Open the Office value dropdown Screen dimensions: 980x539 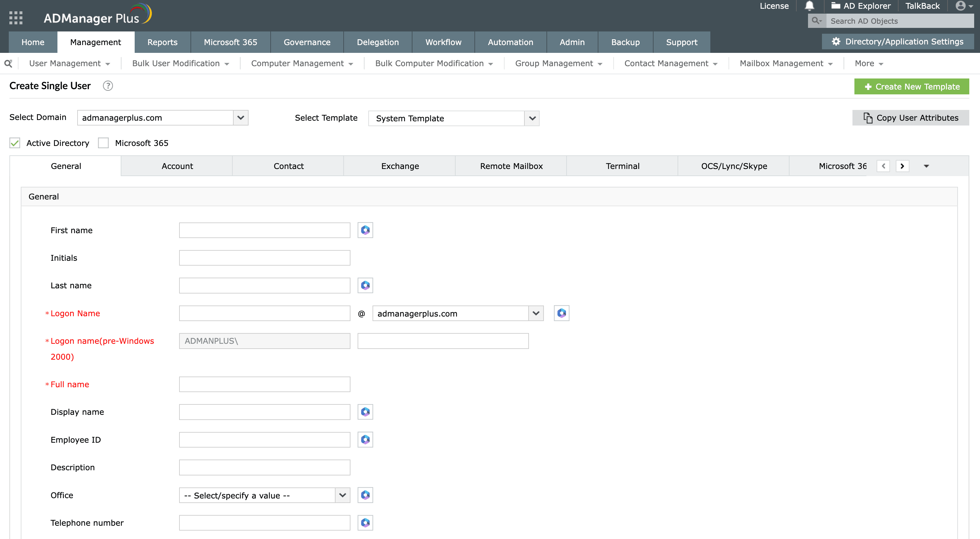pyautogui.click(x=265, y=496)
